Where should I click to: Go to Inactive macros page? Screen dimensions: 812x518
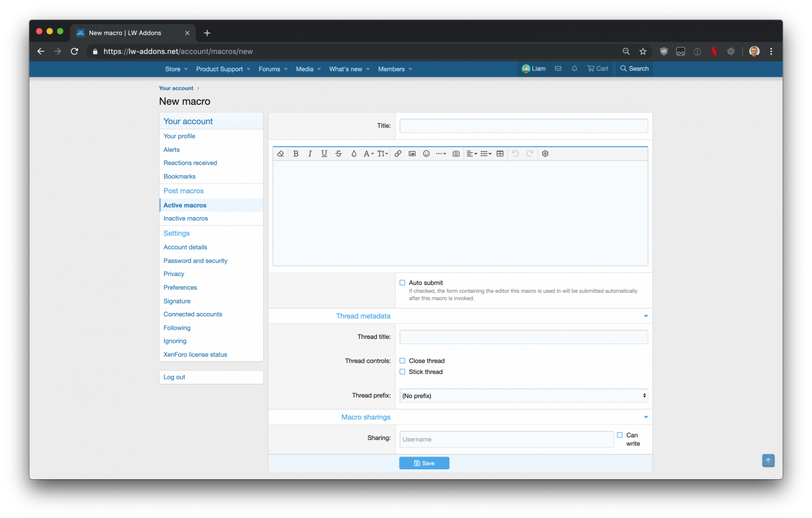click(186, 218)
